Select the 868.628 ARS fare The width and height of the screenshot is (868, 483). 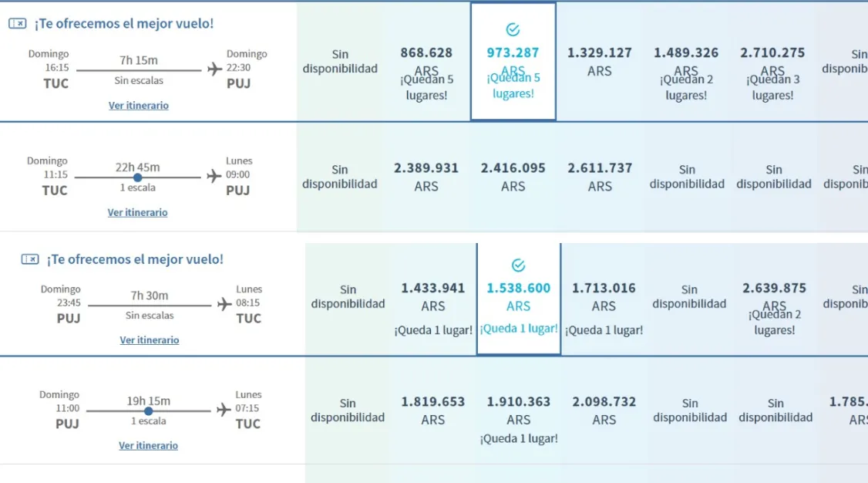(x=426, y=62)
